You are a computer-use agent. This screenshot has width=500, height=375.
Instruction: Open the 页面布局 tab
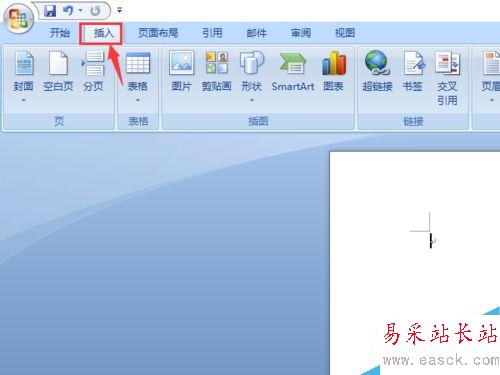(158, 33)
